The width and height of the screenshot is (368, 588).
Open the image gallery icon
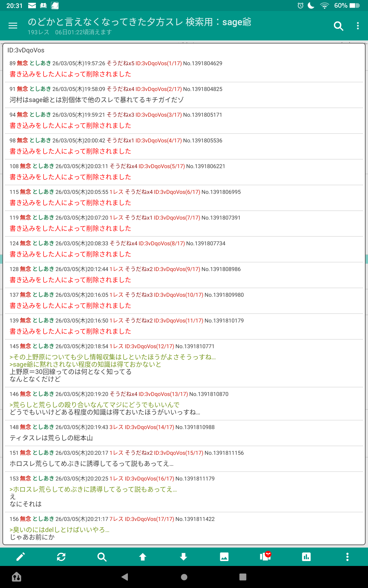(x=224, y=557)
